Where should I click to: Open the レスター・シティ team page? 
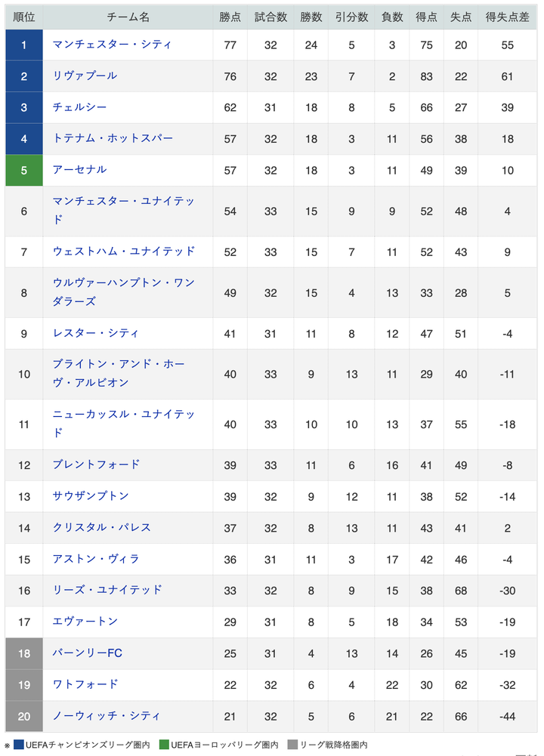pyautogui.click(x=95, y=333)
